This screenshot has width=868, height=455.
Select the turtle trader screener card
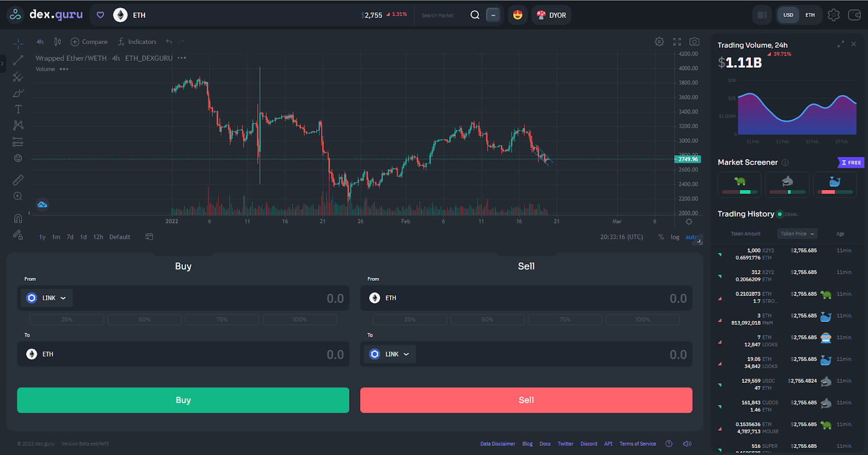[739, 185]
